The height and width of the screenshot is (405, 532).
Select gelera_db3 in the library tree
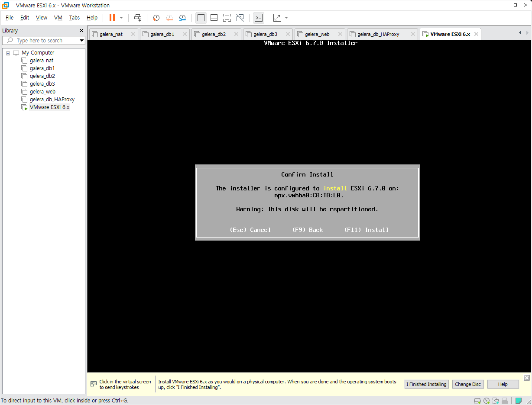42,84
